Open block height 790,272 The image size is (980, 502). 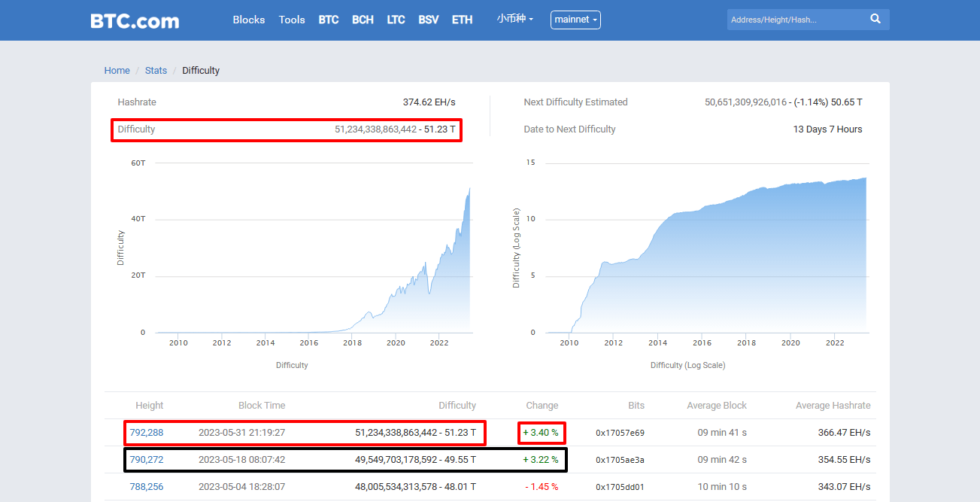(147, 460)
